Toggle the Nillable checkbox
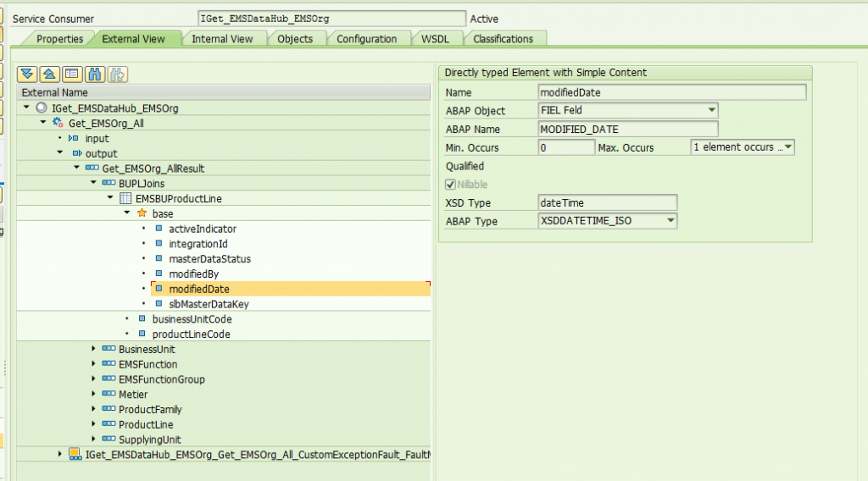 (451, 185)
